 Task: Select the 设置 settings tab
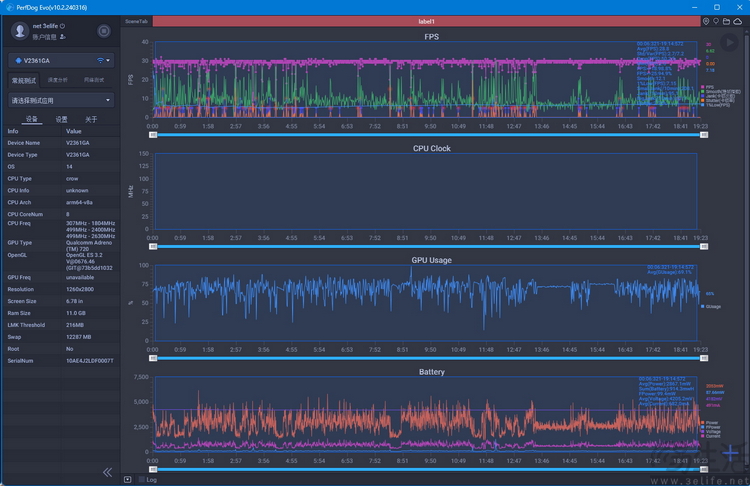[x=61, y=119]
